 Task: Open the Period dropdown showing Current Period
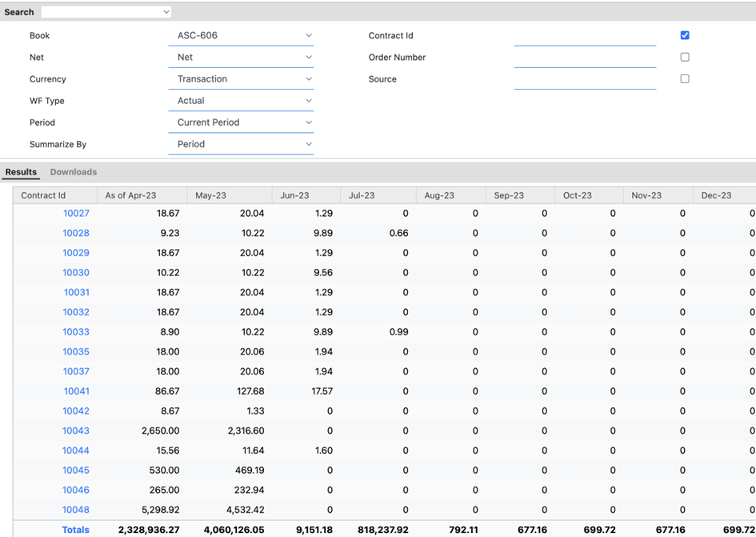[x=241, y=122]
